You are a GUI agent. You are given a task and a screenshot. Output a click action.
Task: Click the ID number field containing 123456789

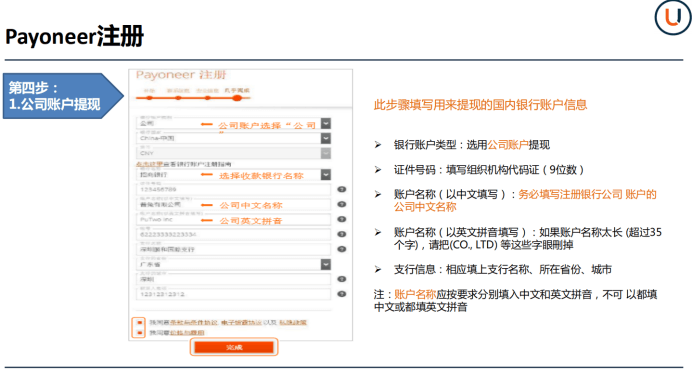[233, 189]
